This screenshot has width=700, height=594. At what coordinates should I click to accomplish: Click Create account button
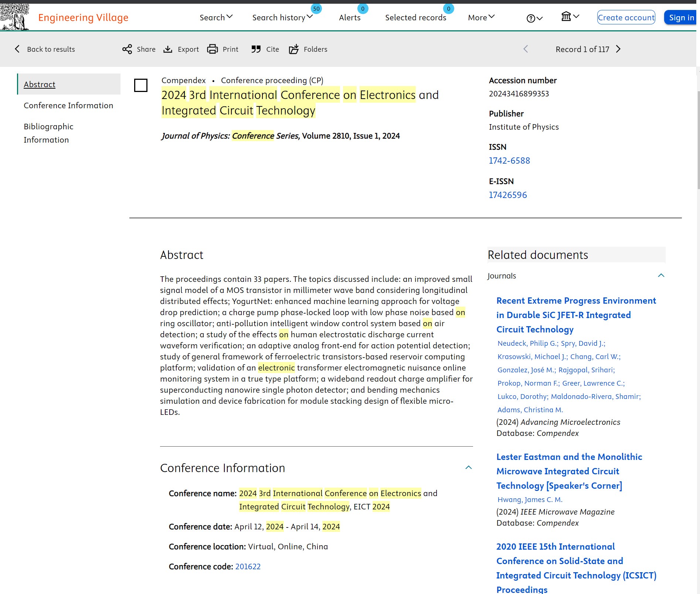tap(626, 17)
